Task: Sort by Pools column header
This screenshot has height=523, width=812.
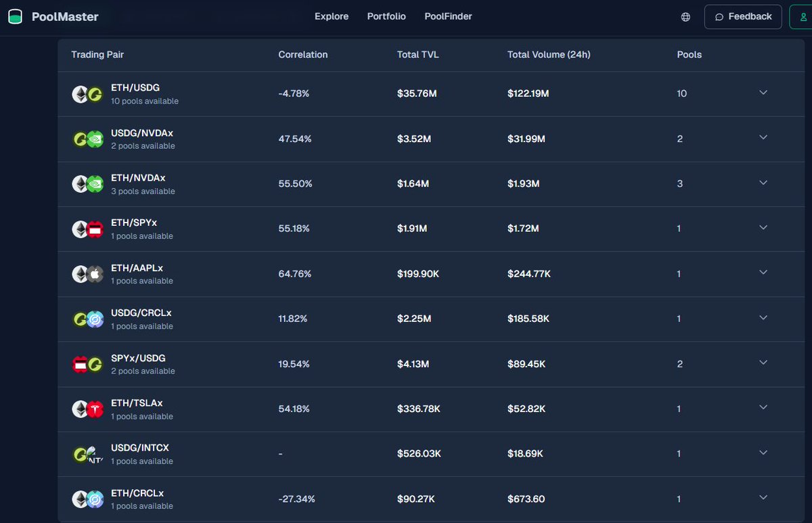Action: (x=690, y=55)
